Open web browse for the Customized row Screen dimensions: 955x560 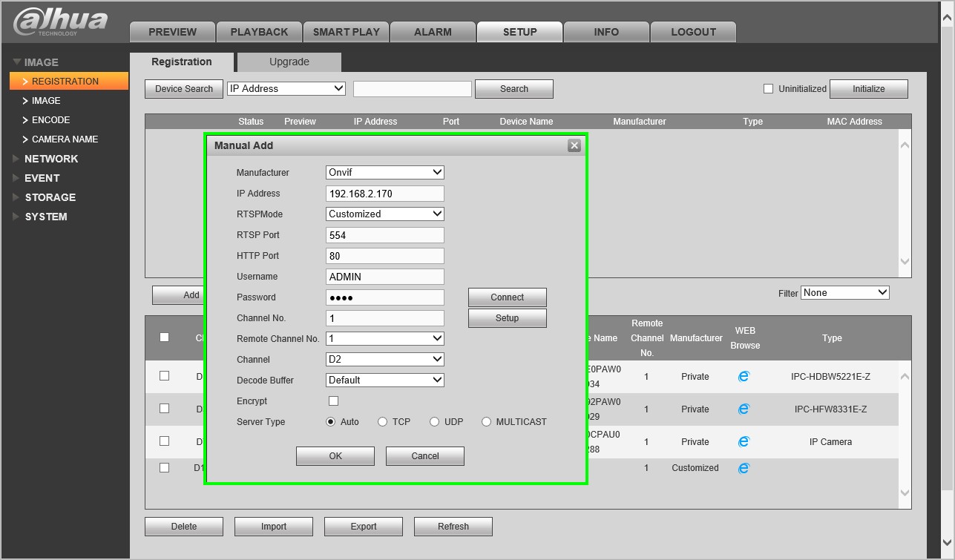744,468
